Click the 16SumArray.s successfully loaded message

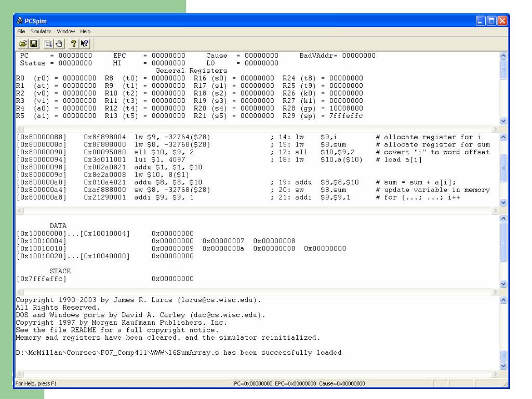(x=179, y=353)
